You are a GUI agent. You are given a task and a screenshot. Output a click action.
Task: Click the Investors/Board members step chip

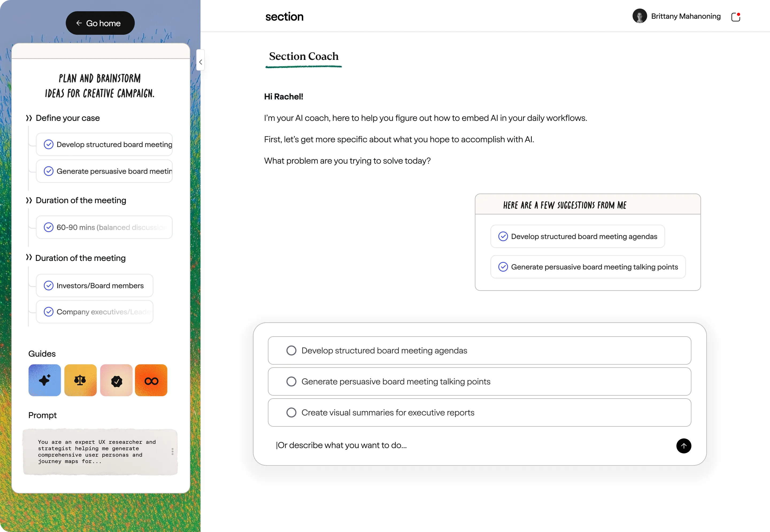(94, 285)
